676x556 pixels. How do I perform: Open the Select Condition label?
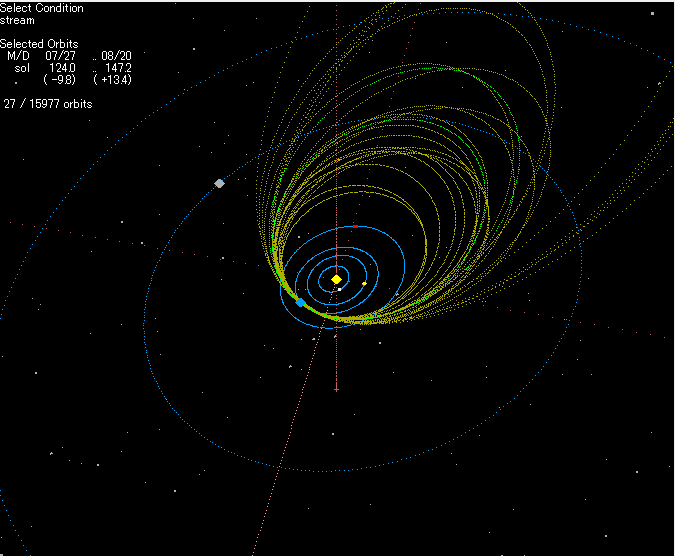click(42, 8)
